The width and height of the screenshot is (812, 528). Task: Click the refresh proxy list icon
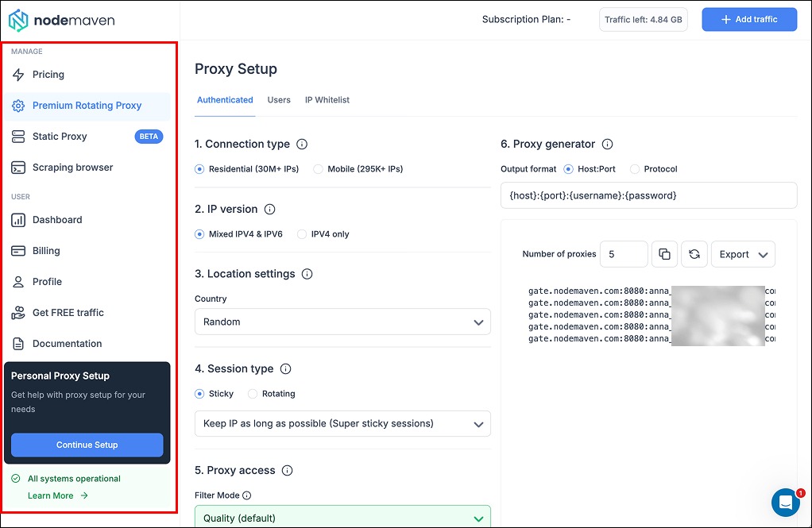coord(694,254)
